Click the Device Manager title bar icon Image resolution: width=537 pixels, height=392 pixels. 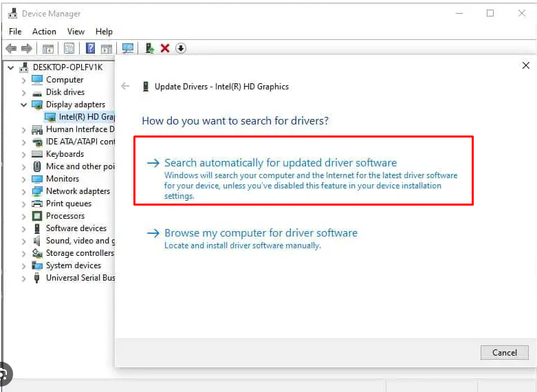click(12, 13)
